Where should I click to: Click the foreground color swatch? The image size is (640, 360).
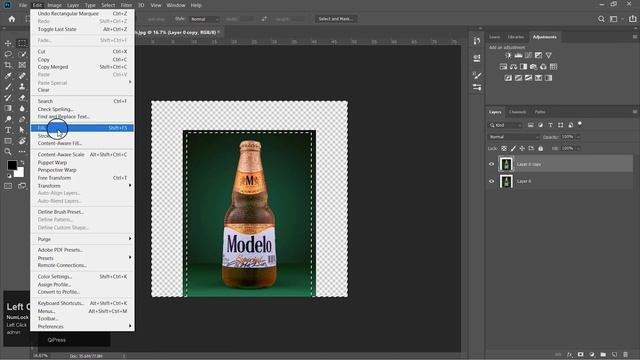click(x=12, y=165)
